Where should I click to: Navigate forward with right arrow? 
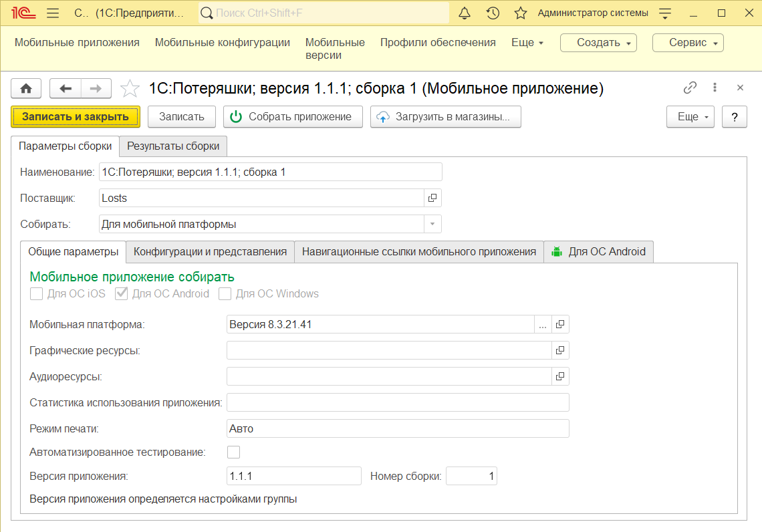(x=96, y=88)
